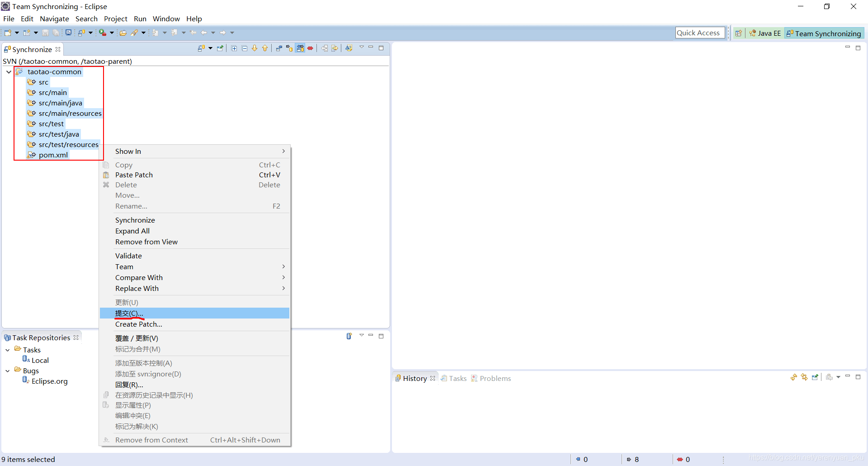Viewport: 868px width, 466px height.
Task: Open dropdown next to the New wizard icon
Action: 17,33
